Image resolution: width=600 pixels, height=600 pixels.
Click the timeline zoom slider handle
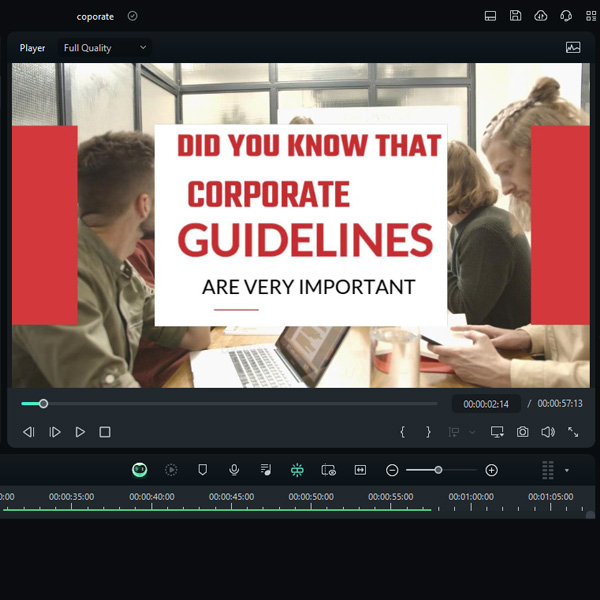(438, 470)
